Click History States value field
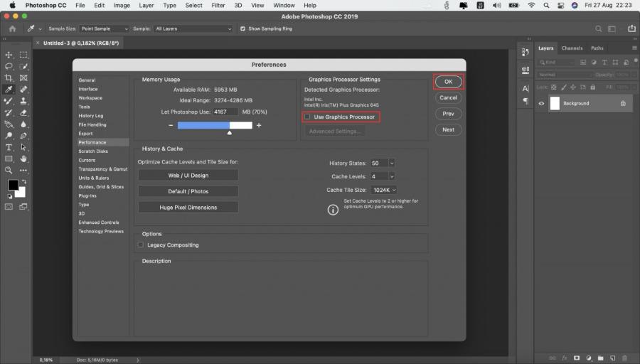The width and height of the screenshot is (640, 364). coord(379,163)
